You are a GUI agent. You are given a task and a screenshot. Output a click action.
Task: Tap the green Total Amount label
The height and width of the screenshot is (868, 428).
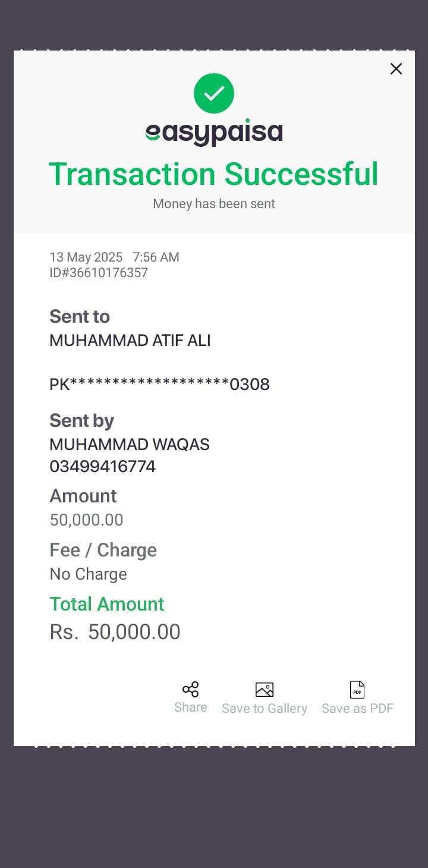pyautogui.click(x=107, y=604)
